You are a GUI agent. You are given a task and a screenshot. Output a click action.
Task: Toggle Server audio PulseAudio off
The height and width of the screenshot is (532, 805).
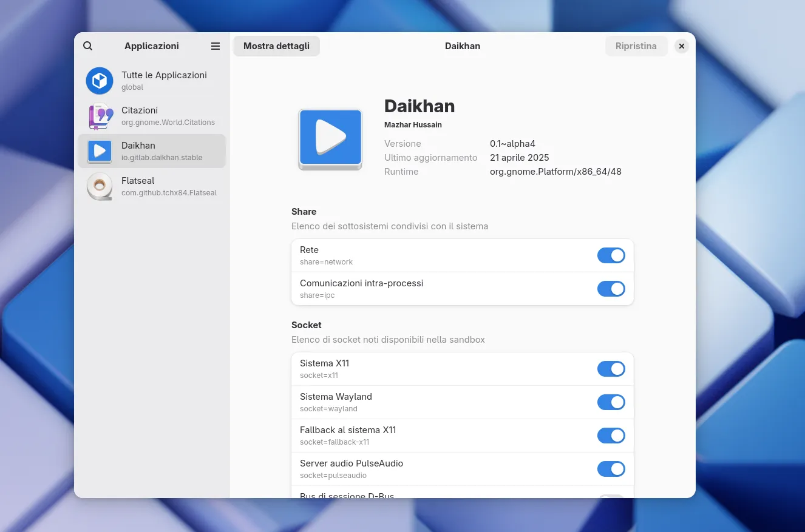click(x=611, y=469)
